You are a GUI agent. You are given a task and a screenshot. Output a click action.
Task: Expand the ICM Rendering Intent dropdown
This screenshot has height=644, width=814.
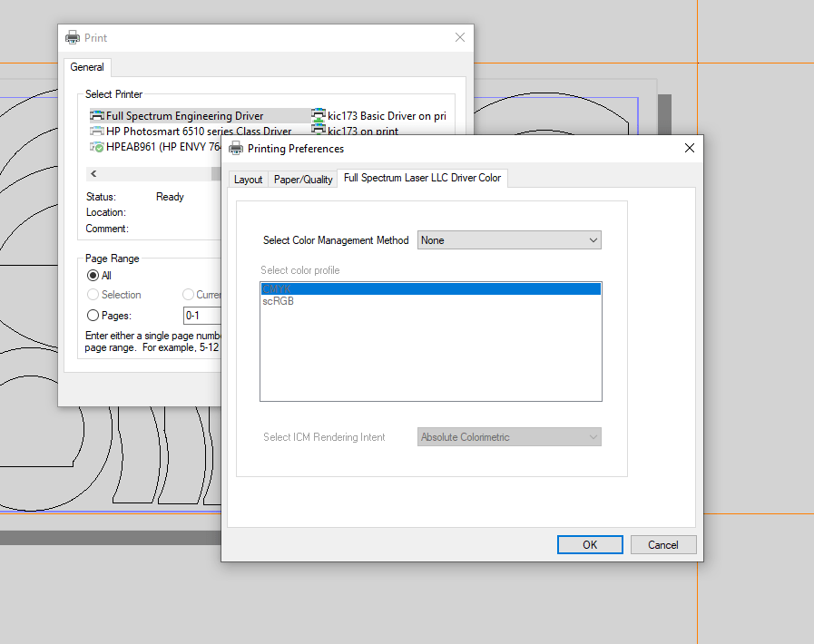click(x=509, y=437)
